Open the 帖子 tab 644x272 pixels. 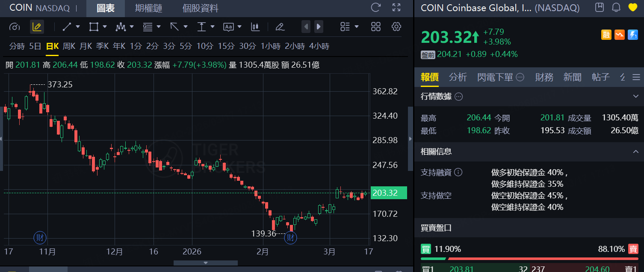[x=601, y=77]
